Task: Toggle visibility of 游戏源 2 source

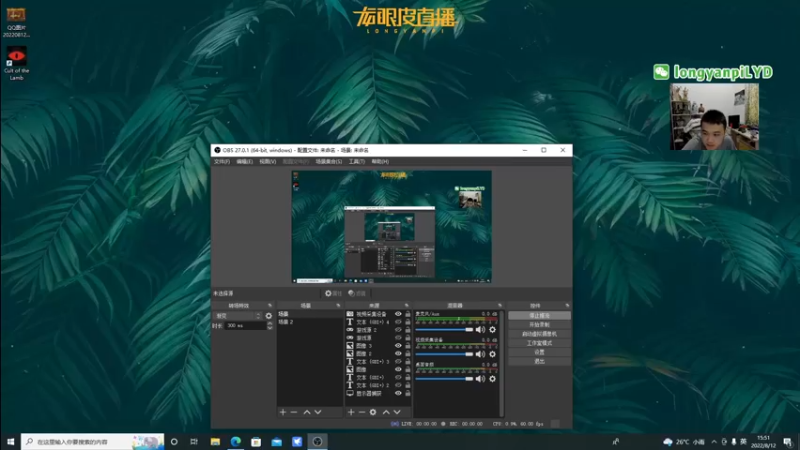Action: pos(398,330)
